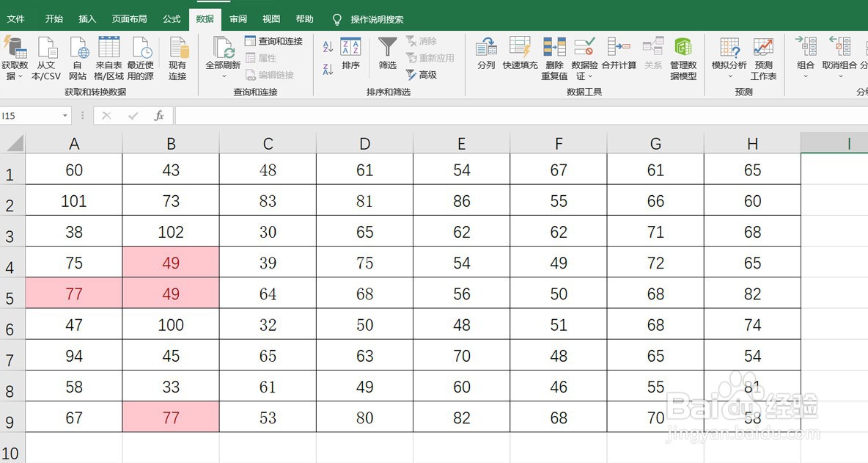868x463 pixels.
Task: Click the formula bar input
Action: point(521,116)
